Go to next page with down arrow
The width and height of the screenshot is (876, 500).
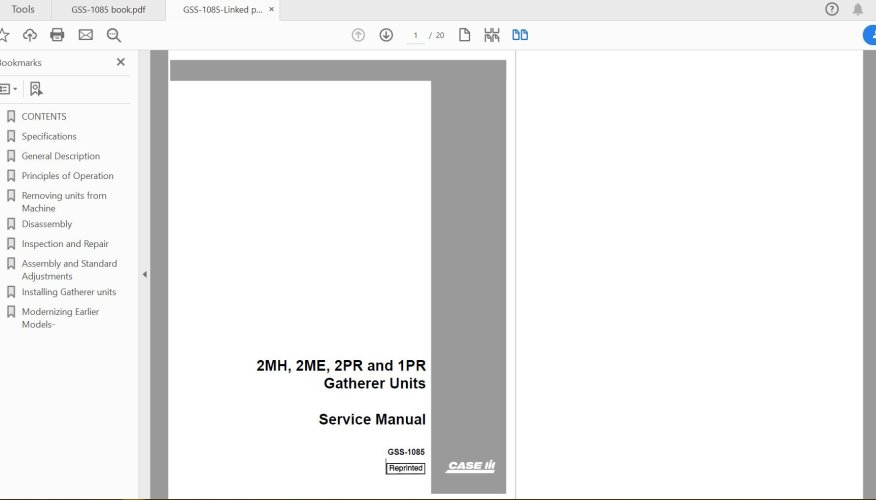[x=386, y=35]
